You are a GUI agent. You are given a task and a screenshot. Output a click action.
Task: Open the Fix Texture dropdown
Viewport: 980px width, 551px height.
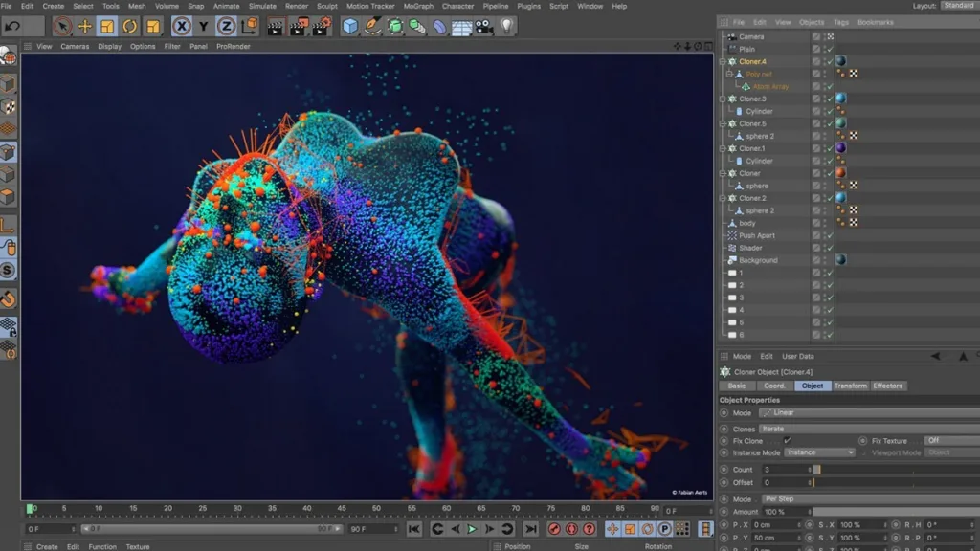point(947,441)
